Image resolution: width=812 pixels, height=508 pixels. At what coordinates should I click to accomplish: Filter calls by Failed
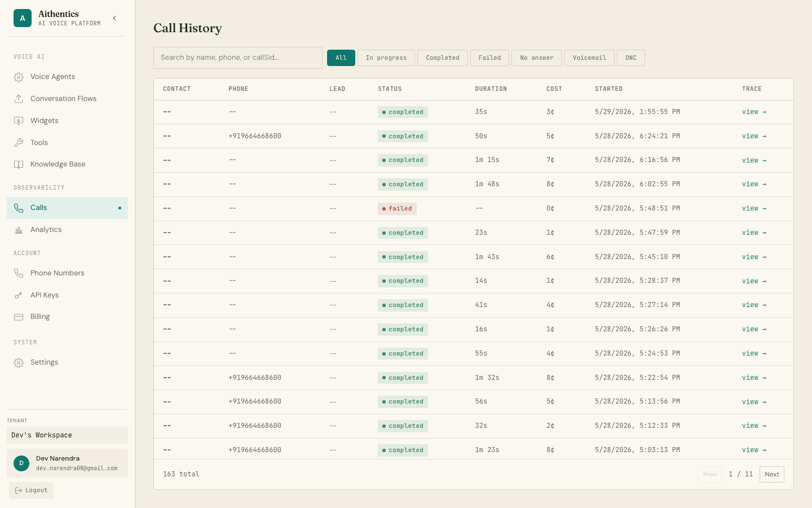pos(489,58)
